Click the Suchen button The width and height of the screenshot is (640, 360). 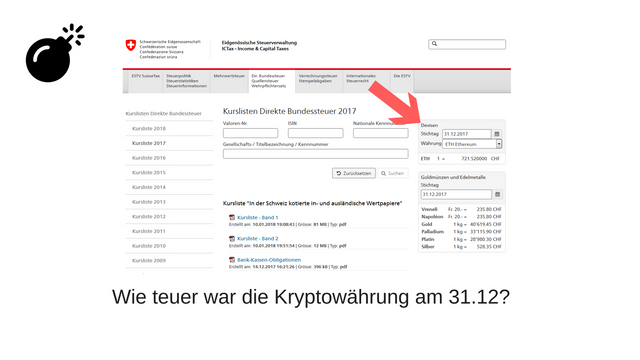tap(393, 173)
